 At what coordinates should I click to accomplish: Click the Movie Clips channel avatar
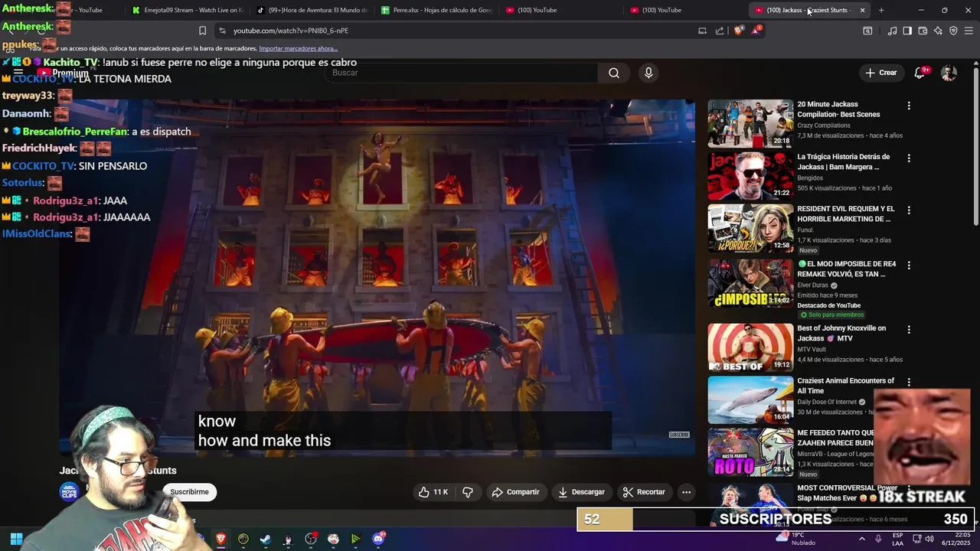[70, 492]
